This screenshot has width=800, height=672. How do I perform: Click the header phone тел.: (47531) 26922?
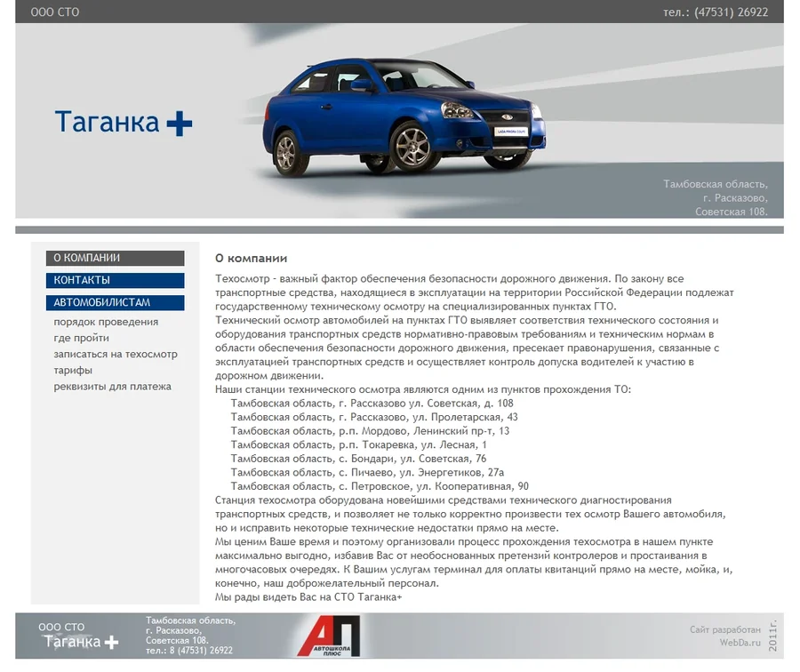tap(716, 12)
